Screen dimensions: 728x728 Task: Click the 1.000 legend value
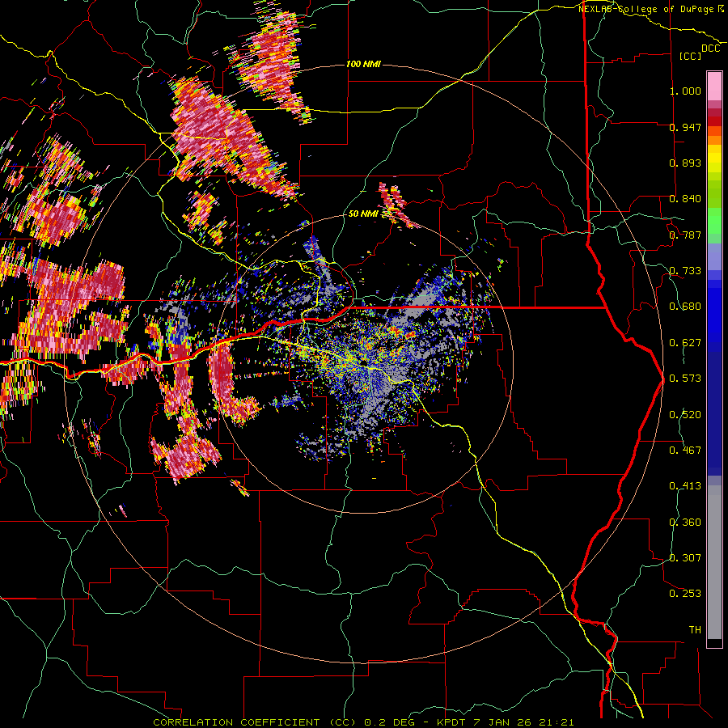tap(685, 91)
